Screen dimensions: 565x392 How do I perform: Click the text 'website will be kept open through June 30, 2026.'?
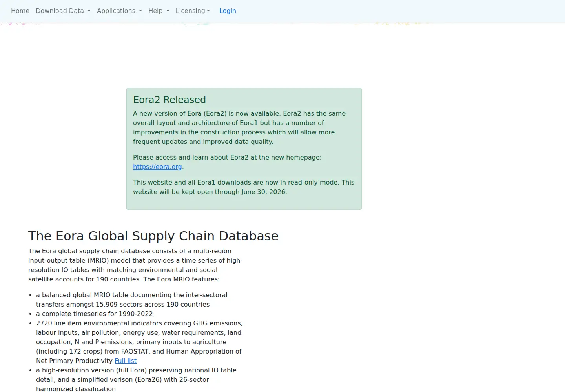(210, 192)
